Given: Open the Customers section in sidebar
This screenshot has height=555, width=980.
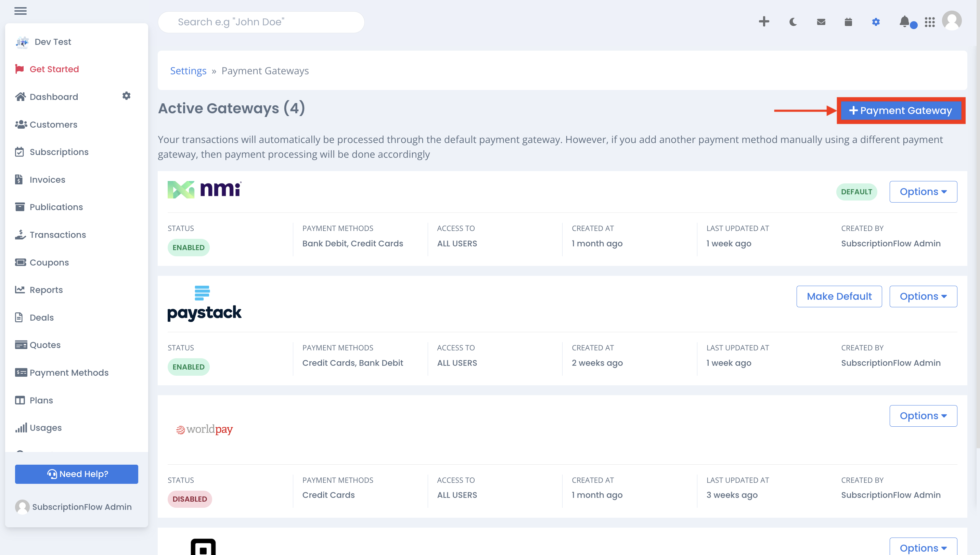Looking at the screenshot, I should tap(53, 124).
